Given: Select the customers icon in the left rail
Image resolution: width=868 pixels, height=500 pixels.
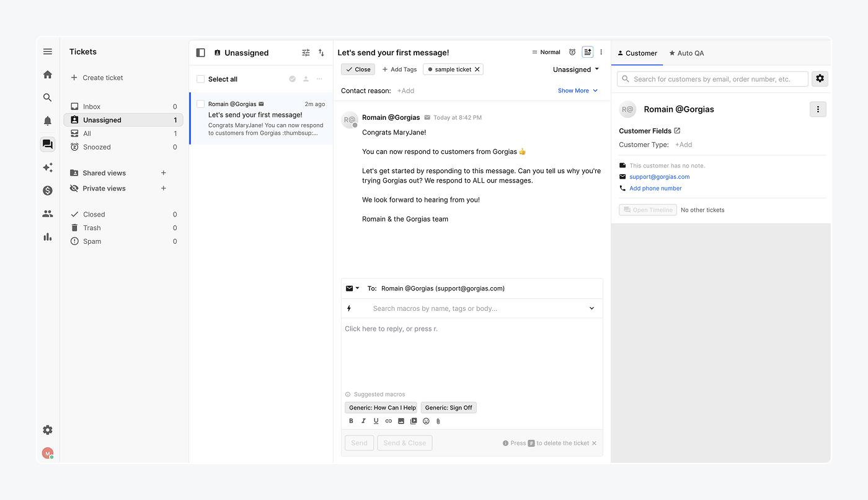Looking at the screenshot, I should point(47,213).
